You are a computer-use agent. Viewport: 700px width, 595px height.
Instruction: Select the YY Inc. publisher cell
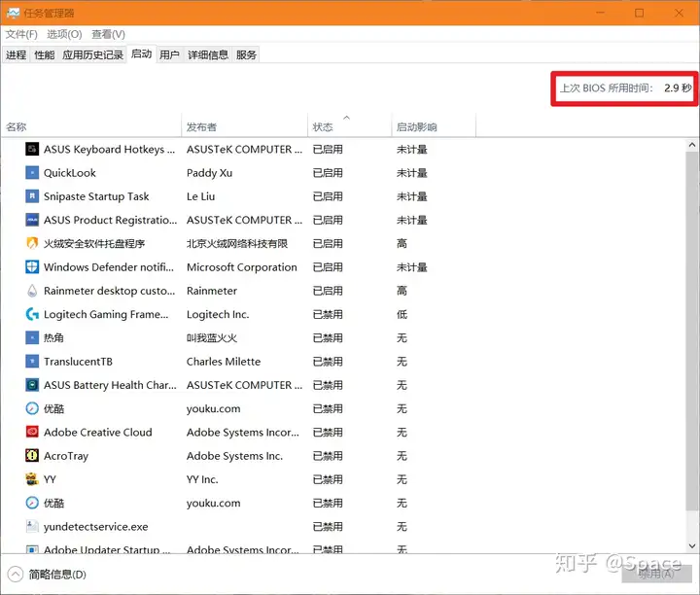[x=202, y=479]
